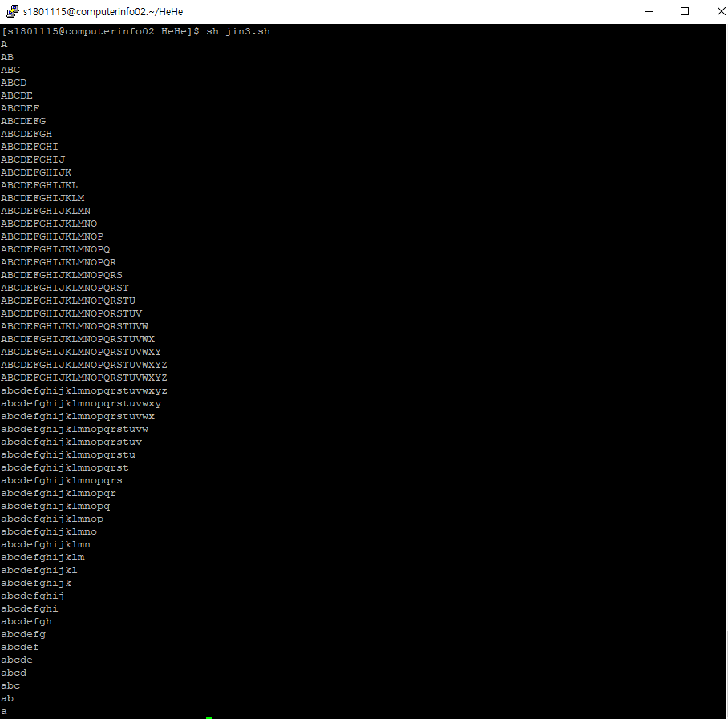Click the PuTTY icon in title bar

pos(13,11)
